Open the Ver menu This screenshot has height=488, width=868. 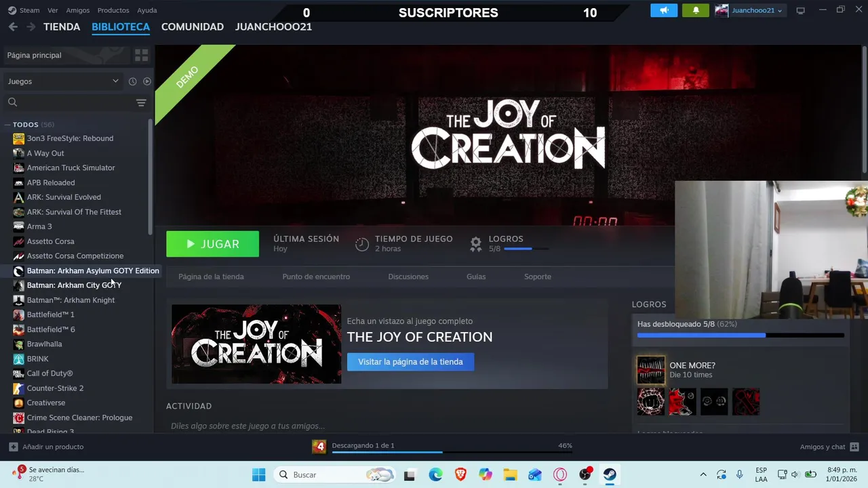point(53,10)
